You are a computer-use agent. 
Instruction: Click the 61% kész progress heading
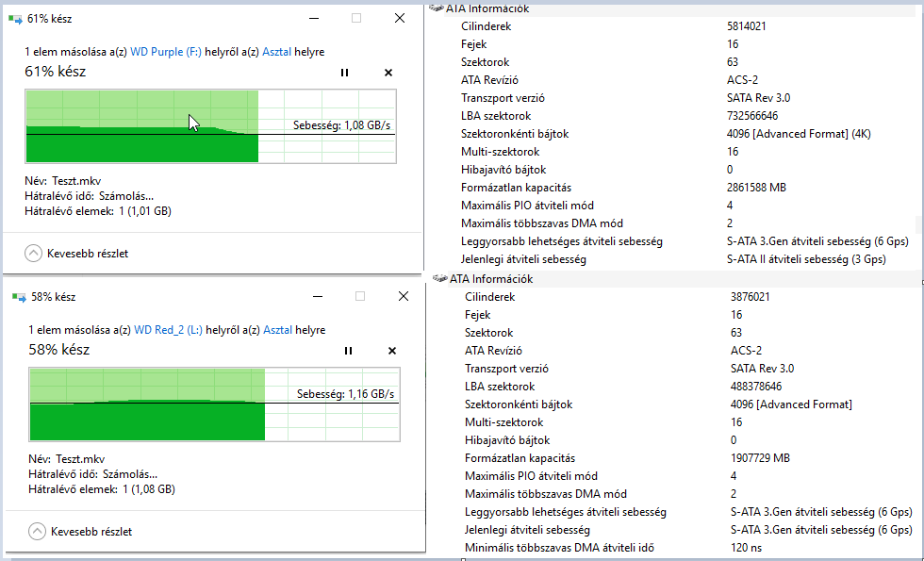(55, 72)
